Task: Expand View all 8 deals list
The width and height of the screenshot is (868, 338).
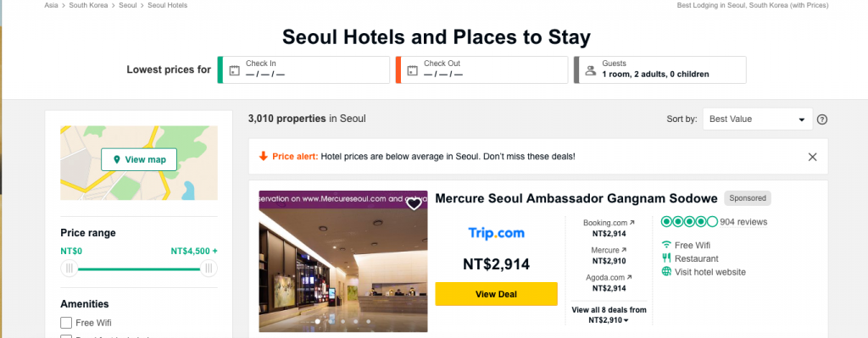Action: point(609,315)
